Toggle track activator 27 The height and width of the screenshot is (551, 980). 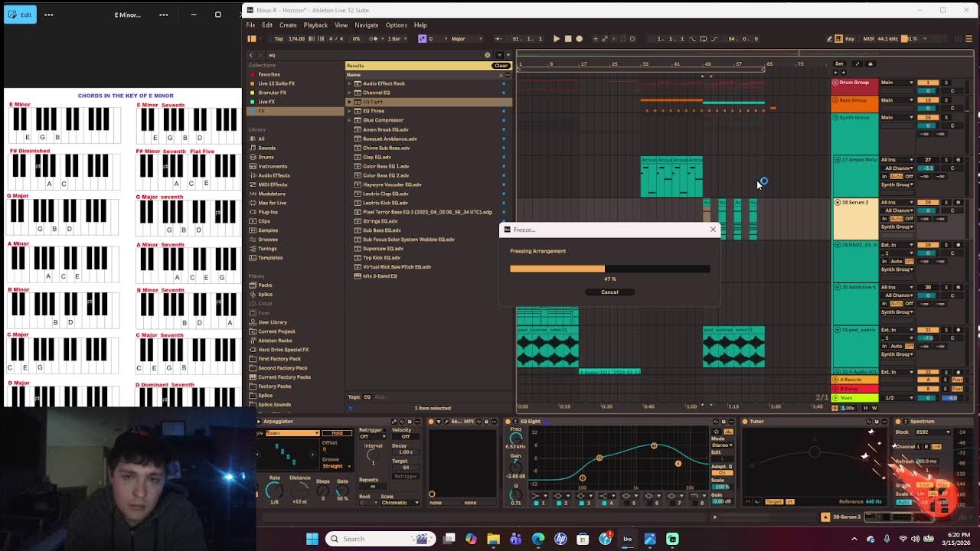928,160
